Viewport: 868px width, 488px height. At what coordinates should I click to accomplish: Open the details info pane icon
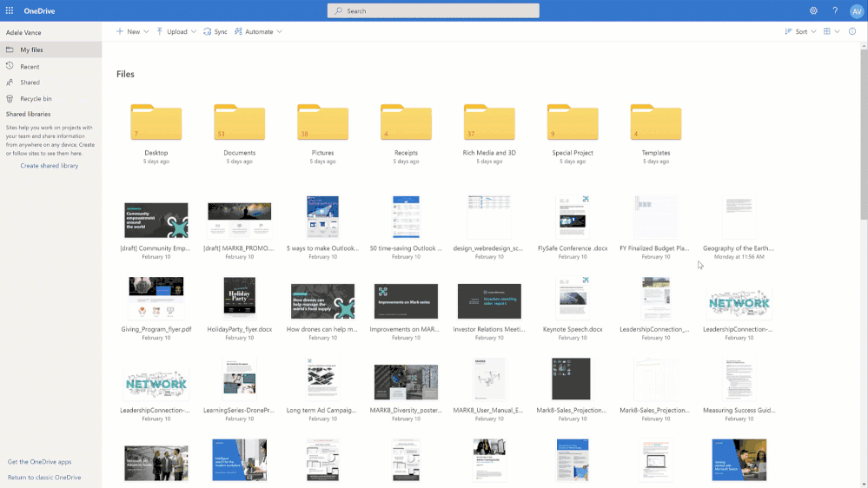tap(851, 31)
